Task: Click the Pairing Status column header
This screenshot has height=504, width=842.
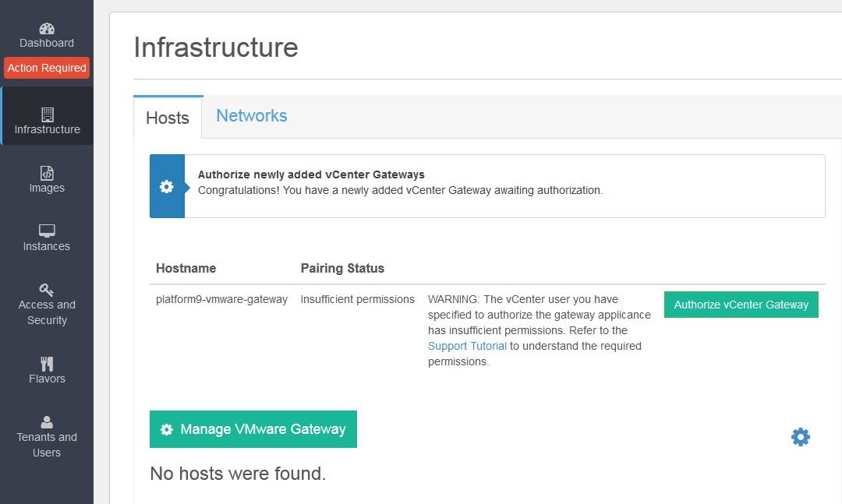Action: (x=342, y=268)
